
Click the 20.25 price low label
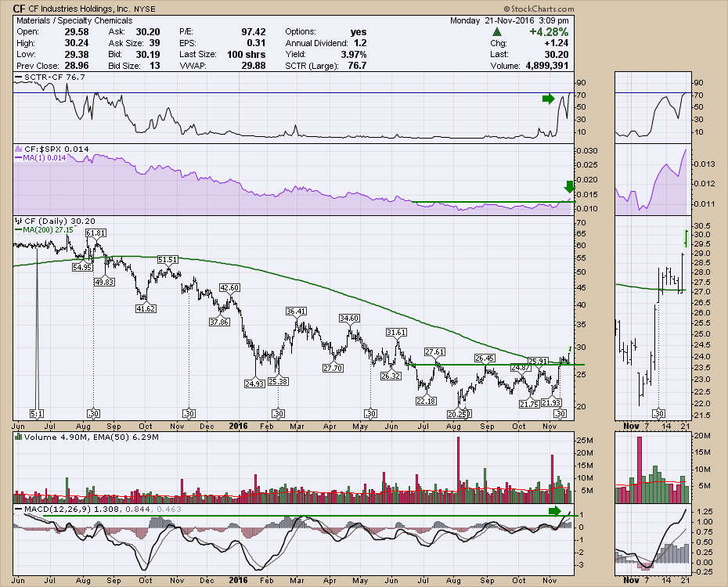[458, 413]
